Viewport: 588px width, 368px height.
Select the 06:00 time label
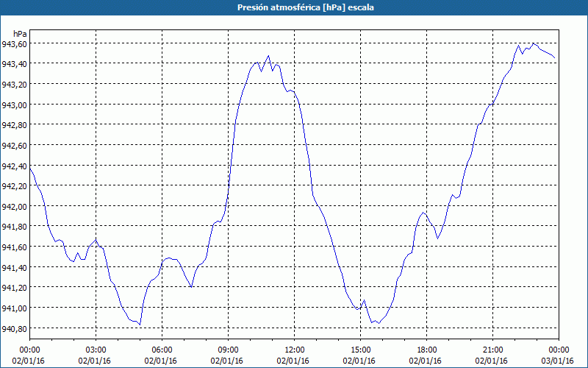(x=162, y=350)
